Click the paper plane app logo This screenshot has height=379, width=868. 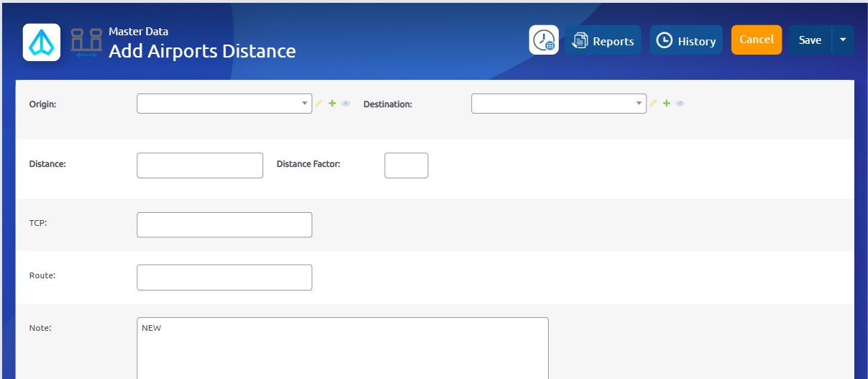pos(41,42)
